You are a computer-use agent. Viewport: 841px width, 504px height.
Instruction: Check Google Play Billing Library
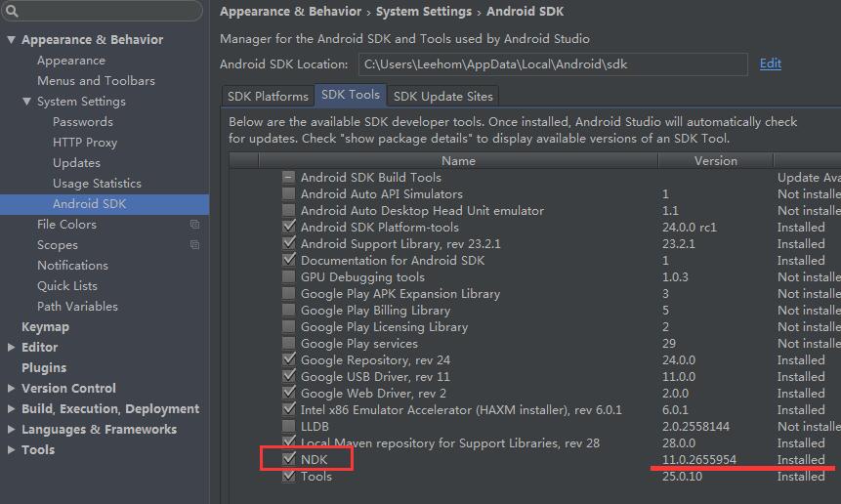(288, 310)
